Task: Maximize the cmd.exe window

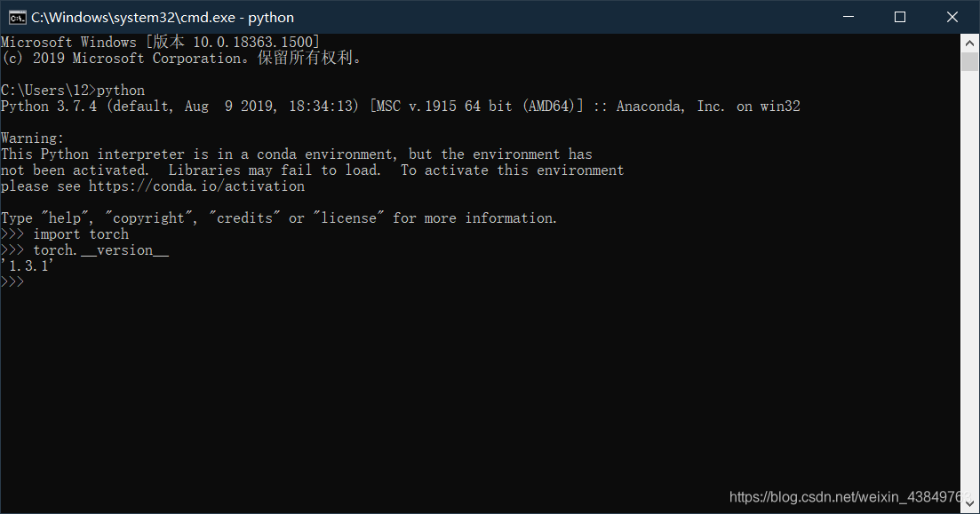Action: 900,17
